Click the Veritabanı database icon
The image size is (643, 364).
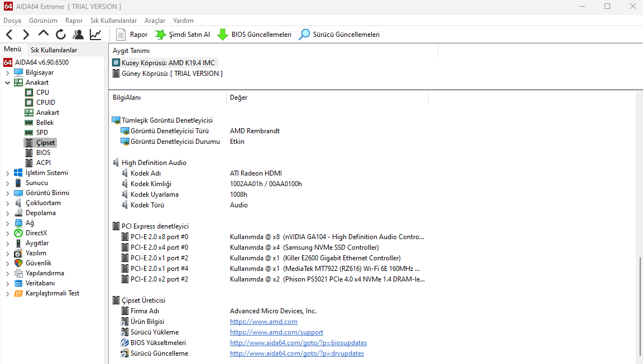pos(18,283)
